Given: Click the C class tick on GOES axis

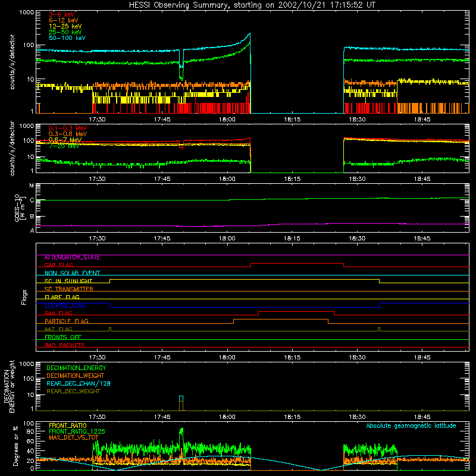Looking at the screenshot, I should [x=32, y=201].
